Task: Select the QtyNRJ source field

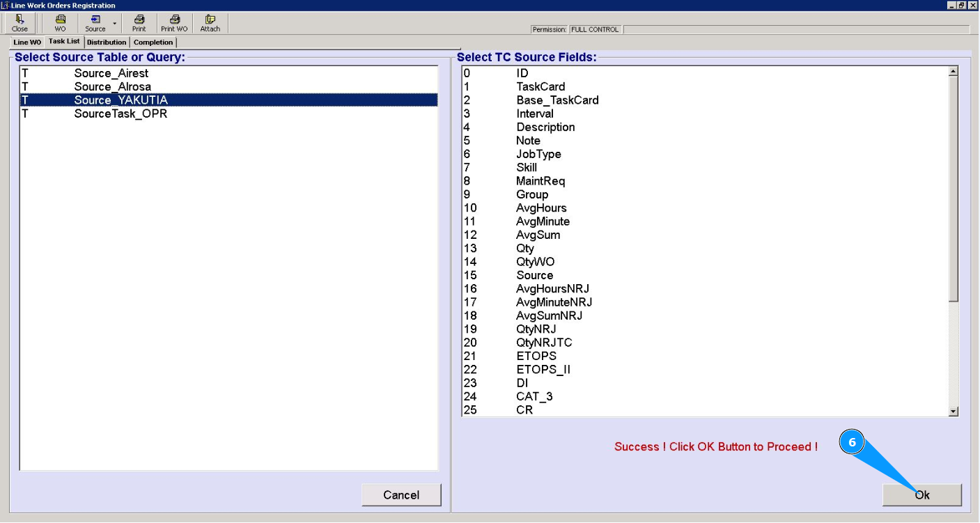Action: pyautogui.click(x=704, y=329)
